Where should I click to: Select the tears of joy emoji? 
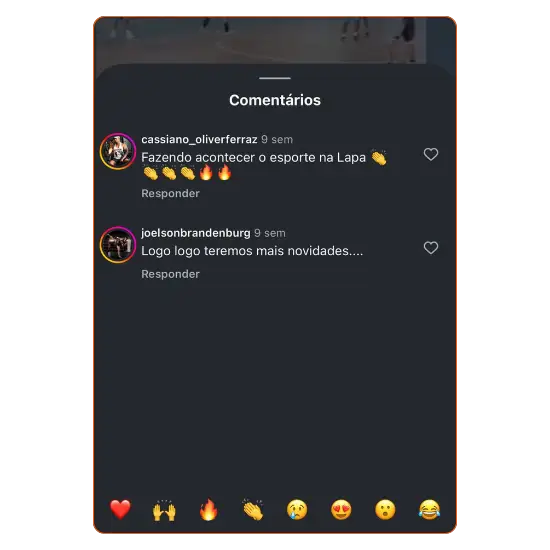pos(429,510)
